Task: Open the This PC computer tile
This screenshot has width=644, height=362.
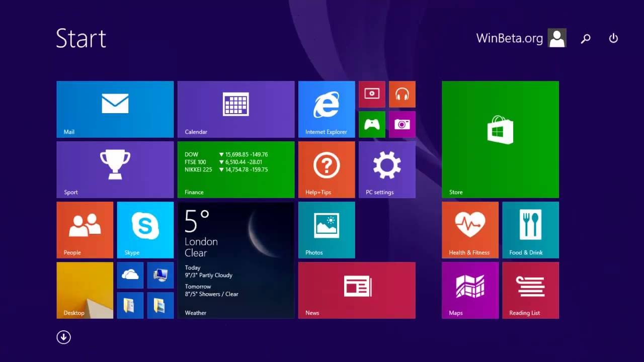Action: tap(160, 275)
